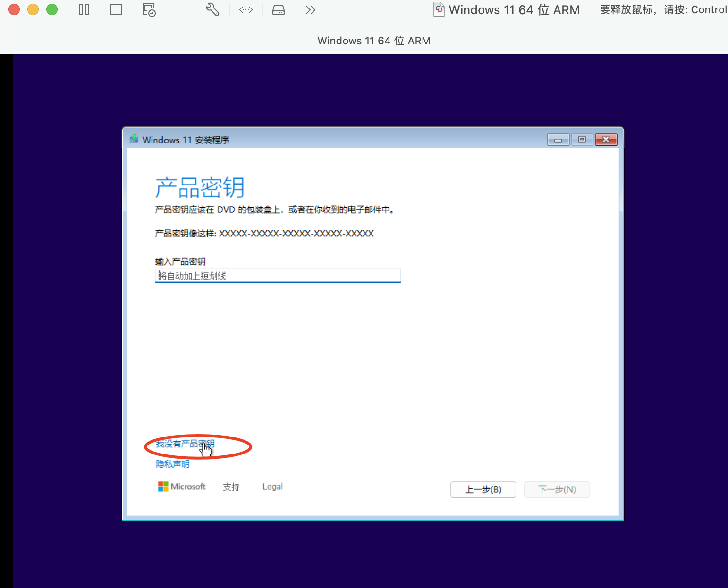Take a snapshot of the virtual machine
The height and width of the screenshot is (588, 728).
(148, 9)
